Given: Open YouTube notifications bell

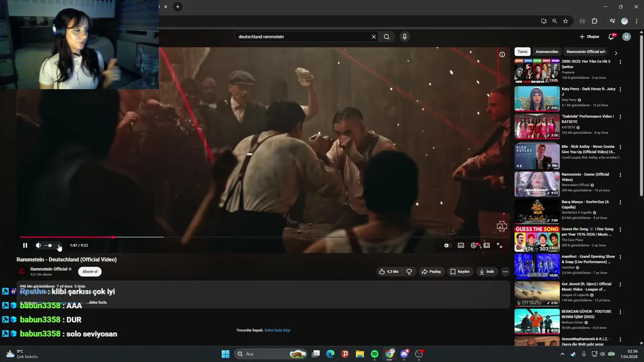Looking at the screenshot, I should pyautogui.click(x=611, y=37).
